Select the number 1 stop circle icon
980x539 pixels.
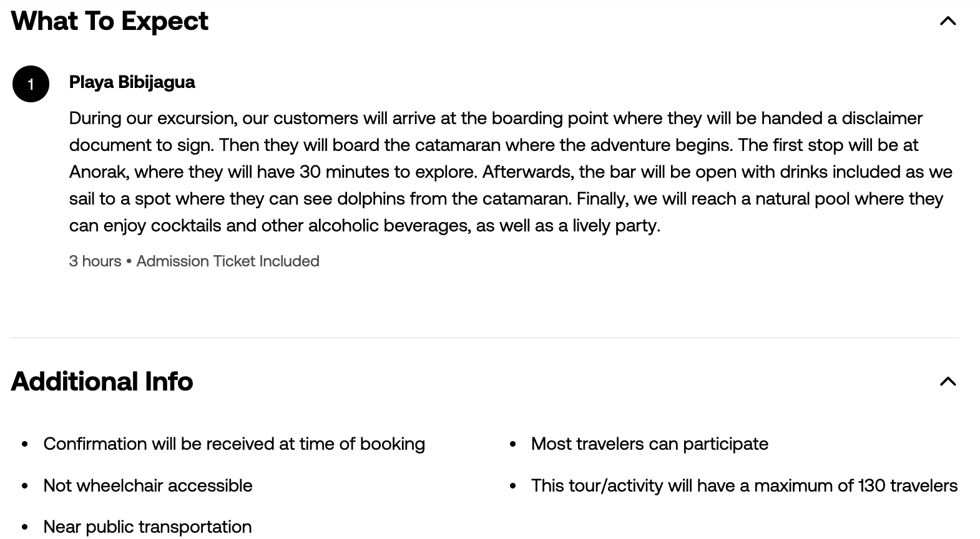click(31, 84)
